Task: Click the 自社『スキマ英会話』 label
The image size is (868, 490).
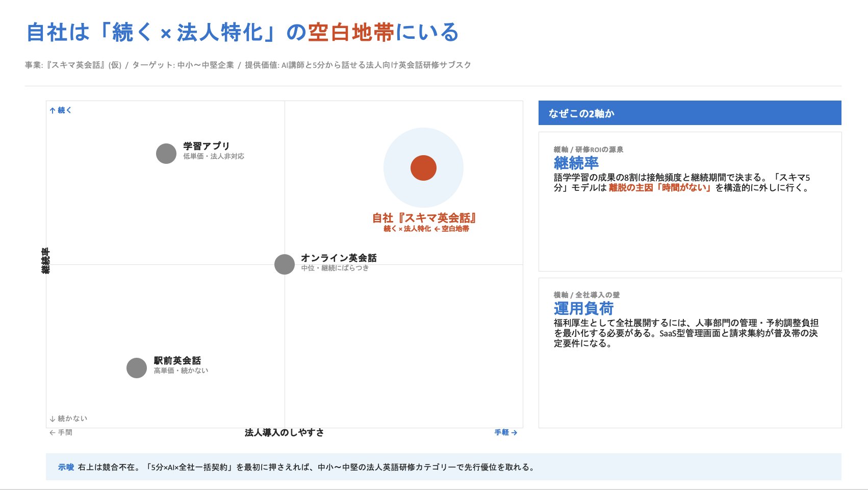Action: pyautogui.click(x=424, y=218)
